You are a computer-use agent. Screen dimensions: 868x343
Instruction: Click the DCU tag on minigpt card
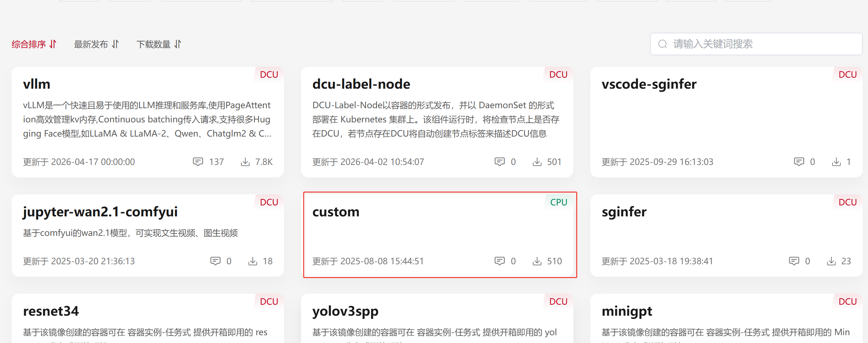(x=848, y=301)
